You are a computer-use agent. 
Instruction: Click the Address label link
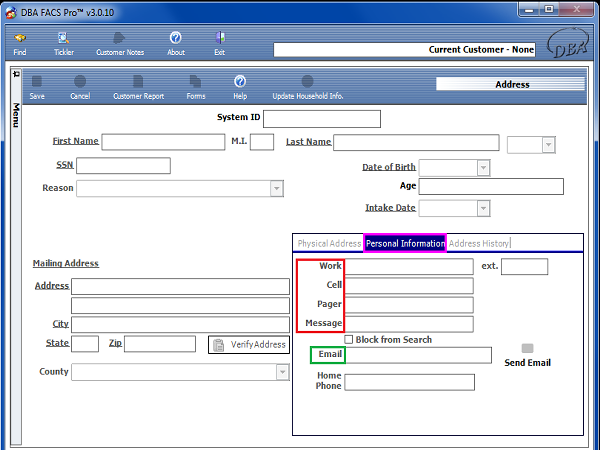click(52, 286)
